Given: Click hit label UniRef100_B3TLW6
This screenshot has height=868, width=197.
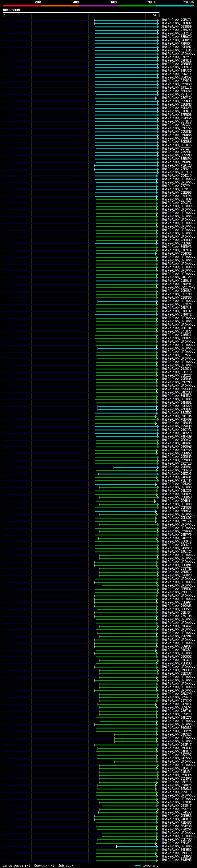Looking at the screenshot, I should [176, 50].
